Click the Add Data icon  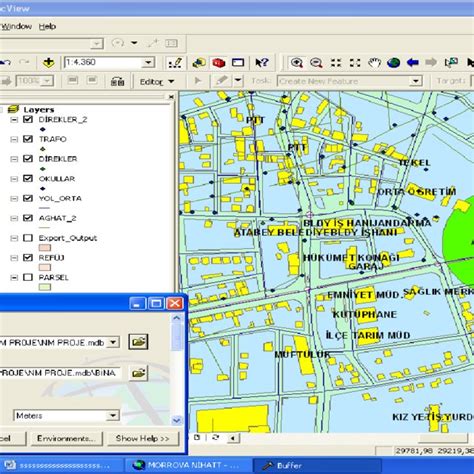(x=48, y=62)
